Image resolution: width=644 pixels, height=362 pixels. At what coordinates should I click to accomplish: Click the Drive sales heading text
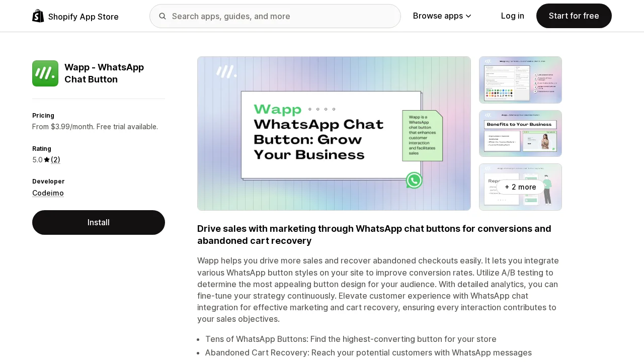point(374,235)
